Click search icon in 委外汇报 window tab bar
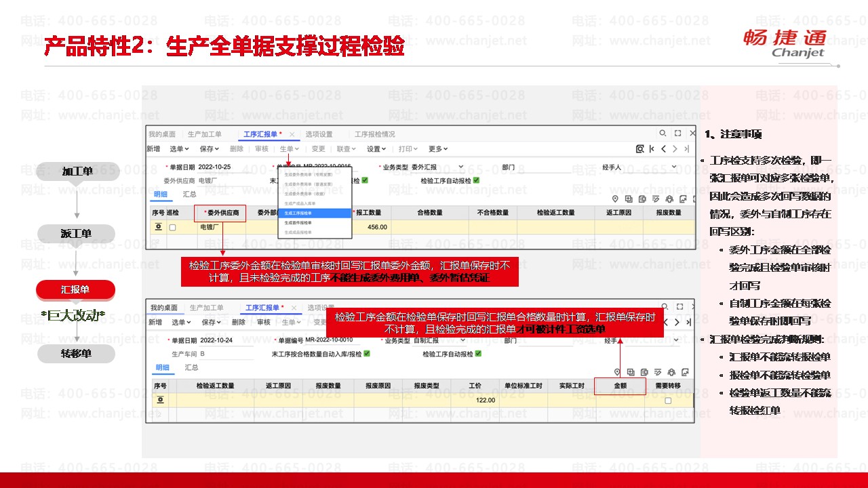This screenshot has height=488, width=868. coord(663,133)
